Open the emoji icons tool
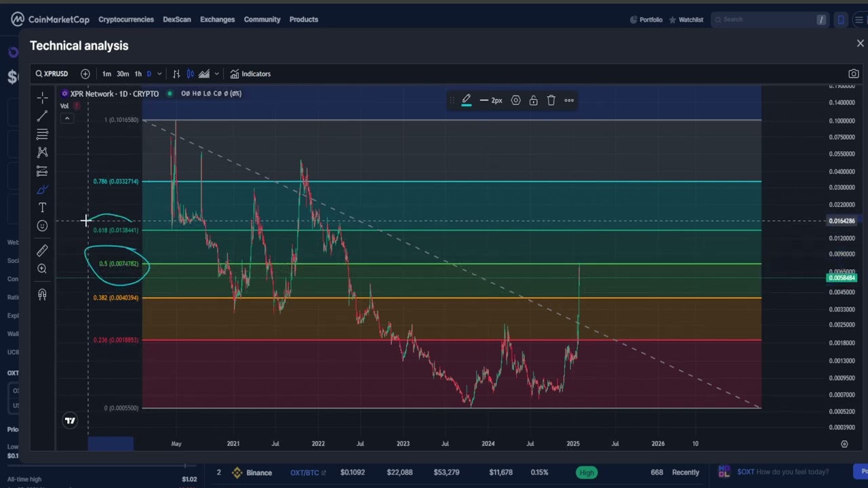868x488 pixels. [x=42, y=226]
